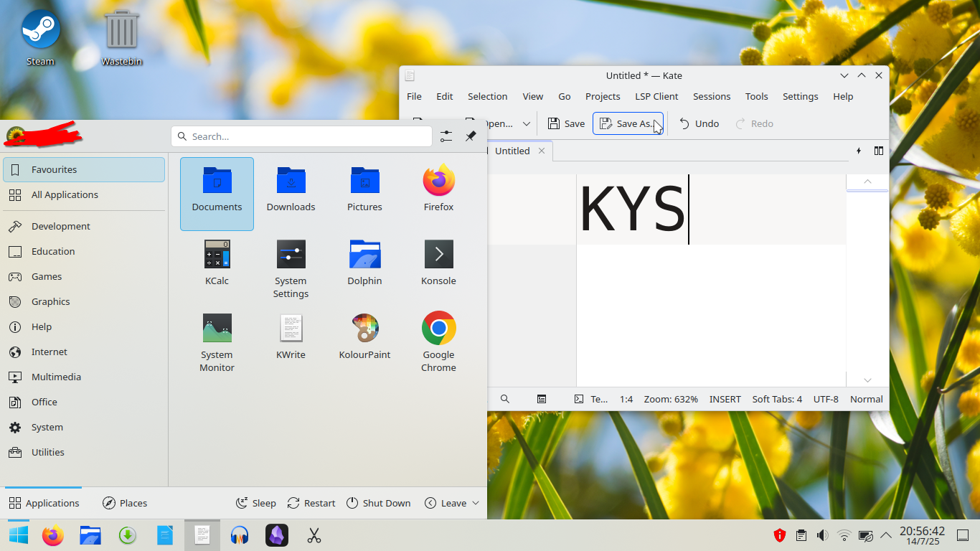
Task: Open System Monitor app
Action: (x=217, y=342)
